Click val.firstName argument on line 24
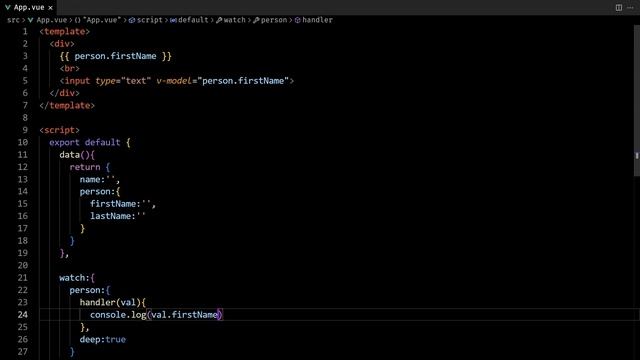The height and width of the screenshot is (360, 640). (184, 315)
